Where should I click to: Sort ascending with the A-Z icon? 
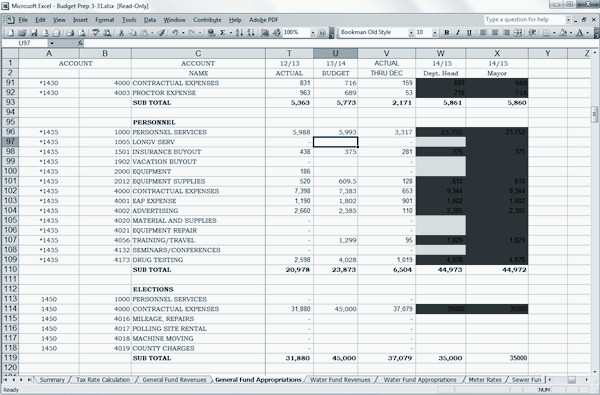click(x=240, y=33)
